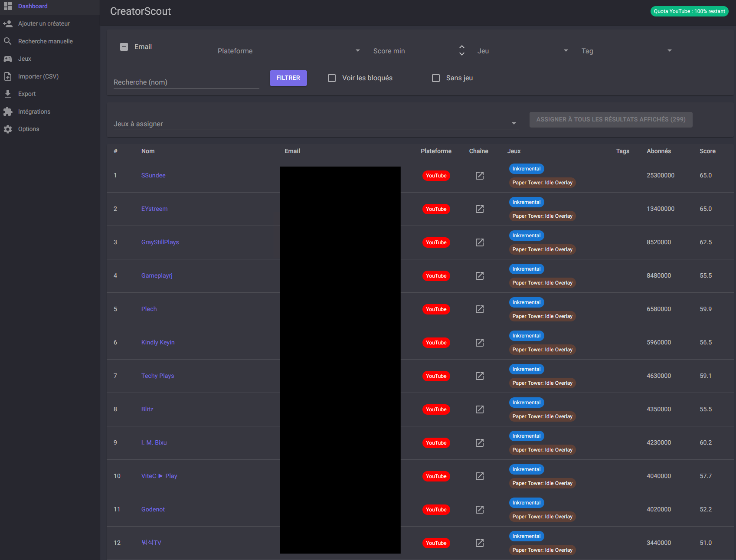
Task: Click the manual search magnifier icon
Action: point(8,41)
